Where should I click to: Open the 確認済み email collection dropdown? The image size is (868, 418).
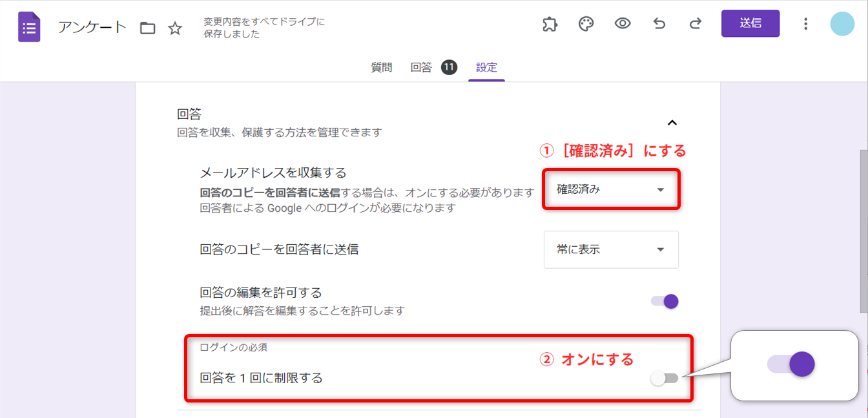(x=610, y=190)
